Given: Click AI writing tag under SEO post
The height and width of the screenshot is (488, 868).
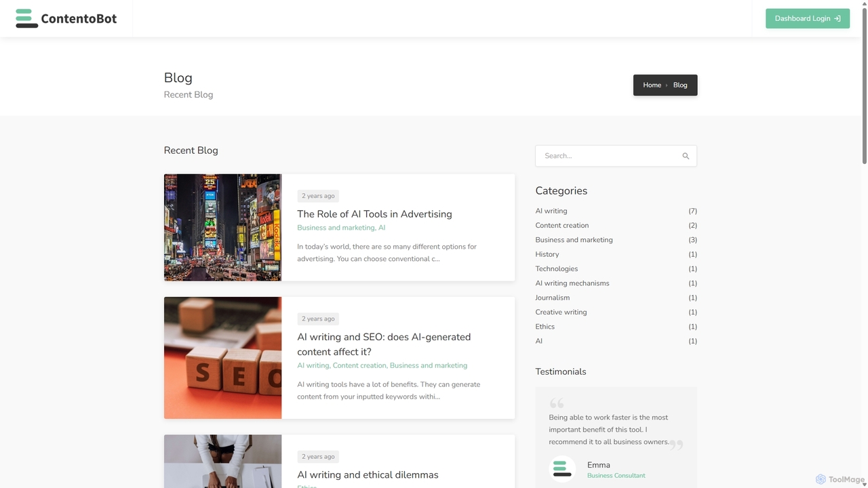Looking at the screenshot, I should [313, 365].
